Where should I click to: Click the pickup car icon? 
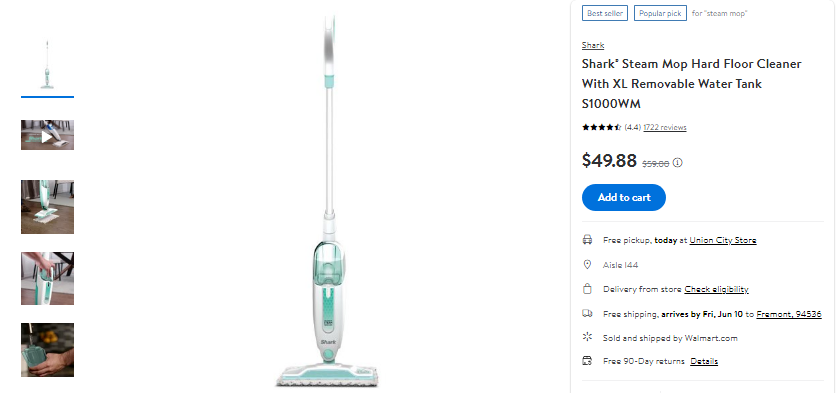[x=587, y=240]
